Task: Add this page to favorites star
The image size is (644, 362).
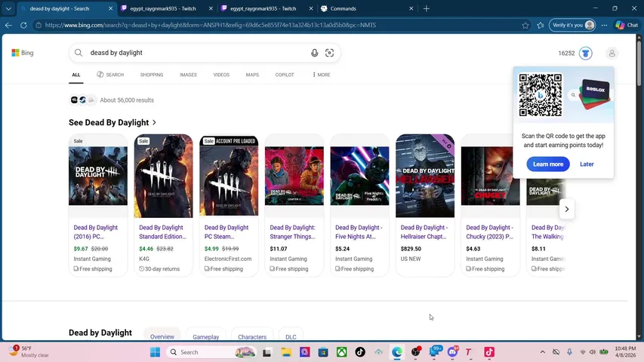Action: [x=525, y=25]
